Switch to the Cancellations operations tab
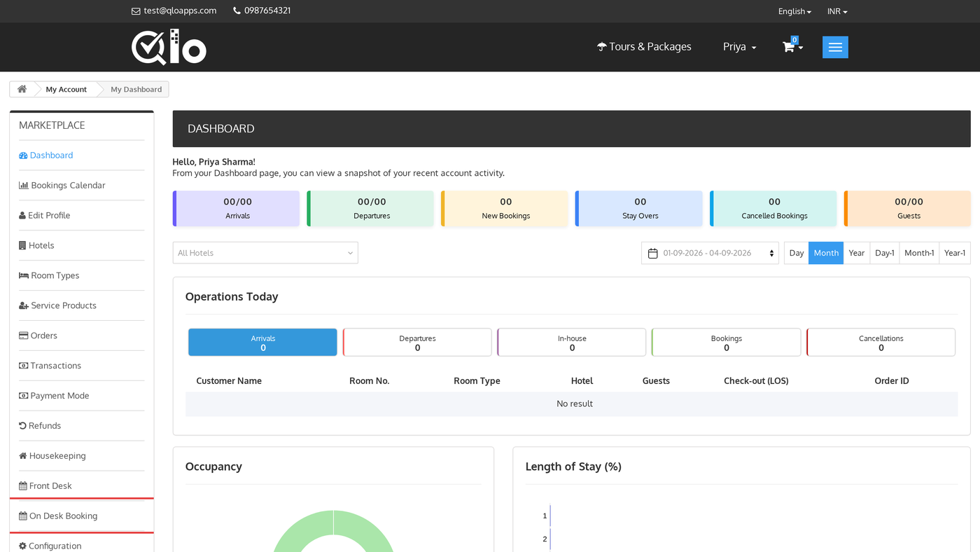The height and width of the screenshot is (552, 980). coord(881,343)
